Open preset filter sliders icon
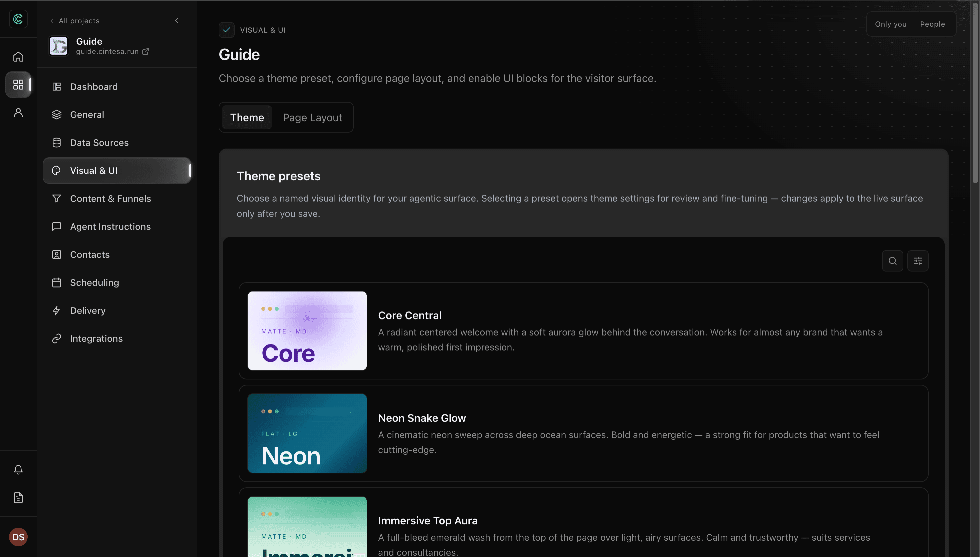 click(x=918, y=261)
